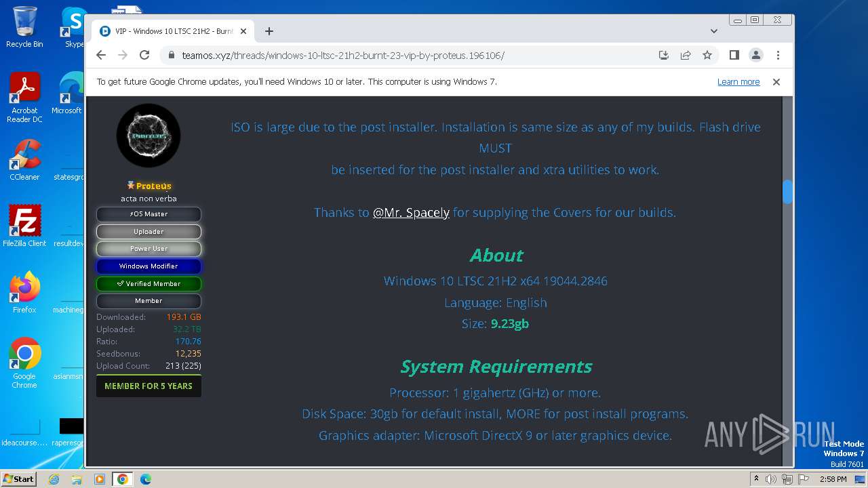Viewport: 868px width, 488px height.
Task: Select the VIP Windows 10 LTSC tab
Action: [x=173, y=31]
